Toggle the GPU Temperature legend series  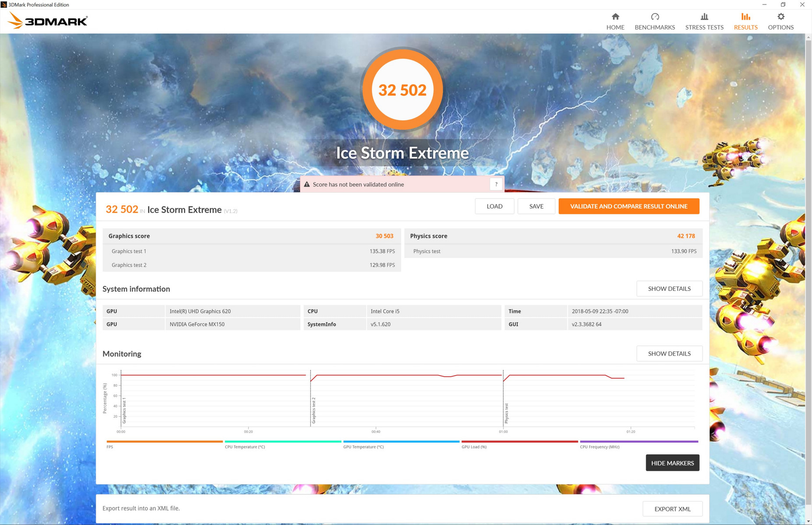(401, 444)
